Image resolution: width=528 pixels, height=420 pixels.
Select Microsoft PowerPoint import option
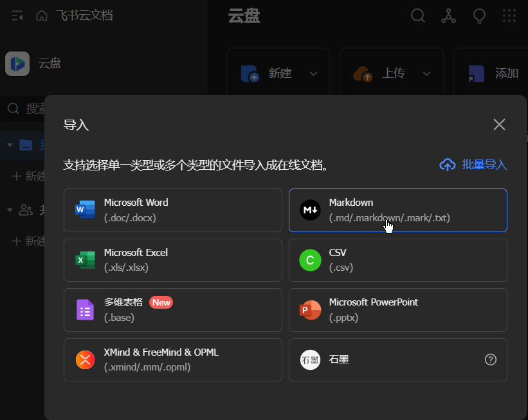click(397, 309)
